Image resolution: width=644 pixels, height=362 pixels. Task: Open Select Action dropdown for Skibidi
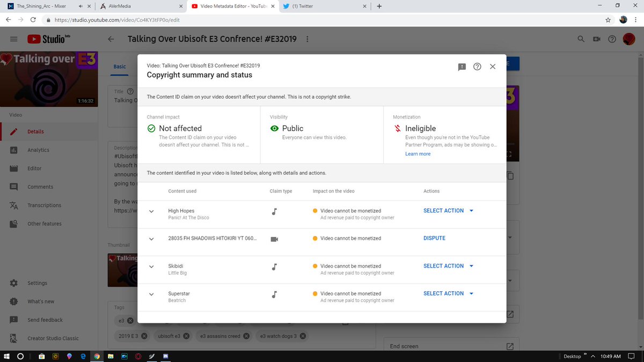[x=449, y=266]
